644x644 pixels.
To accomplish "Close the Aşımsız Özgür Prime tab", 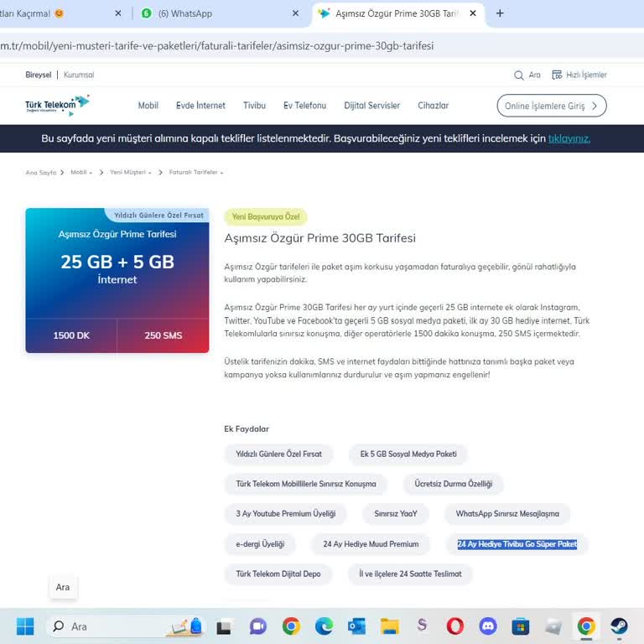I will (473, 13).
